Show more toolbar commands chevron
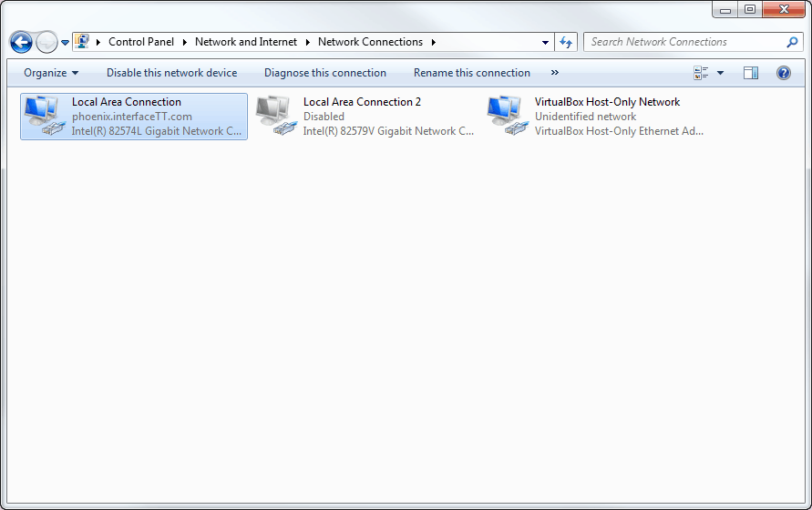Screen dimensions: 812x510 tap(555, 73)
